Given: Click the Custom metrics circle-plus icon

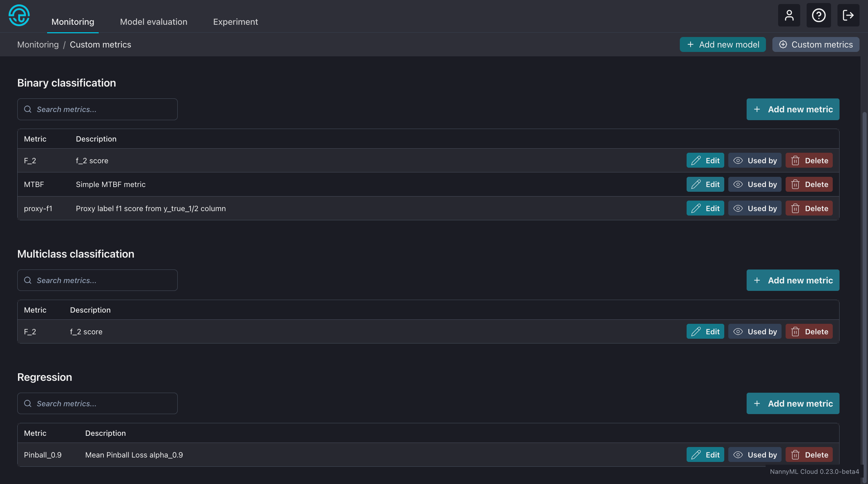Looking at the screenshot, I should (x=783, y=44).
